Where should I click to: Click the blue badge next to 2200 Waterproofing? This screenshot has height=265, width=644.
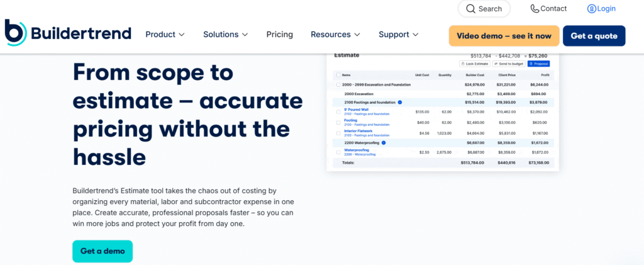[x=384, y=143]
